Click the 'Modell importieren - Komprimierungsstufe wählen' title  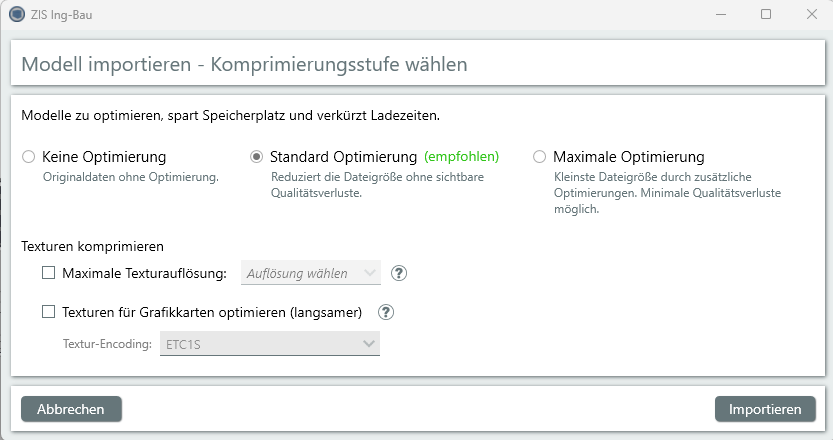(x=244, y=64)
